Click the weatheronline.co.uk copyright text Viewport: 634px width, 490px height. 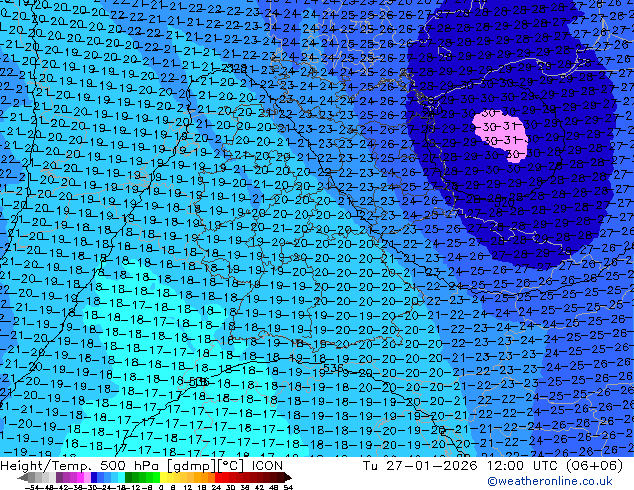[x=550, y=481]
